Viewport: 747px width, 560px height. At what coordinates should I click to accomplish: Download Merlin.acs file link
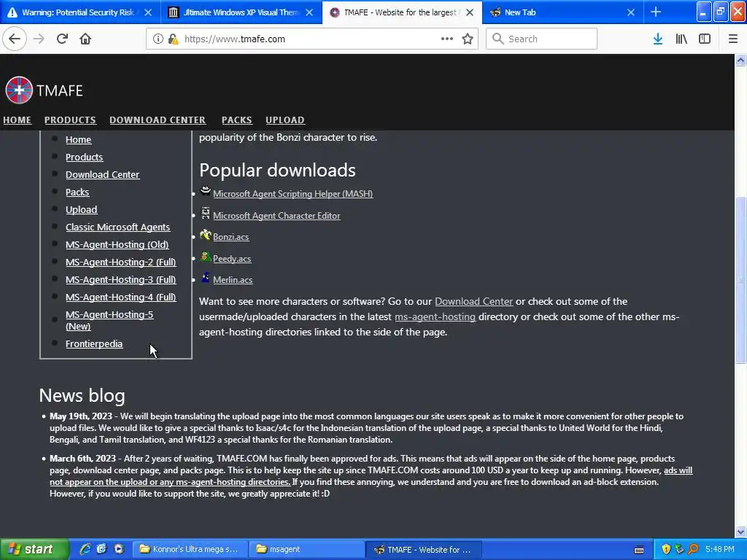(233, 280)
